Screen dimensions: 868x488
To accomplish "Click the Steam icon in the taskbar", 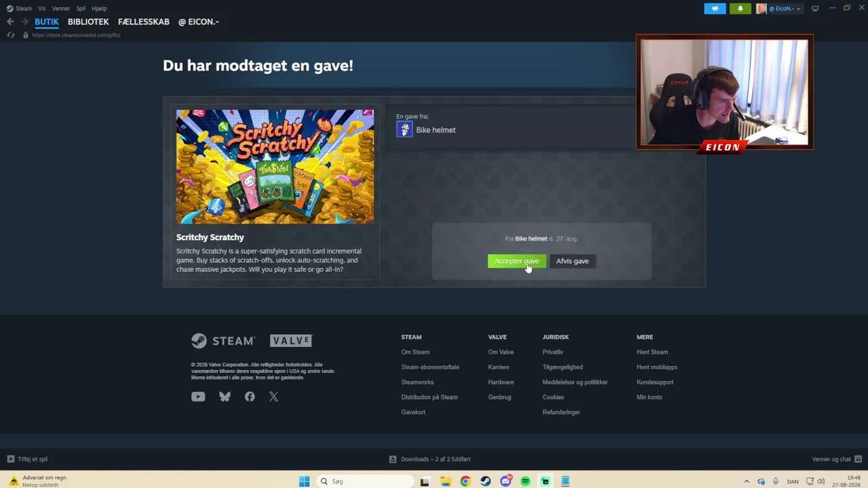I will 486,481.
